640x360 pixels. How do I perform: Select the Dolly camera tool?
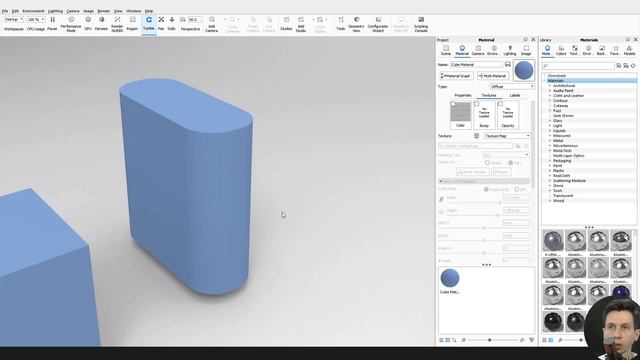(x=172, y=24)
